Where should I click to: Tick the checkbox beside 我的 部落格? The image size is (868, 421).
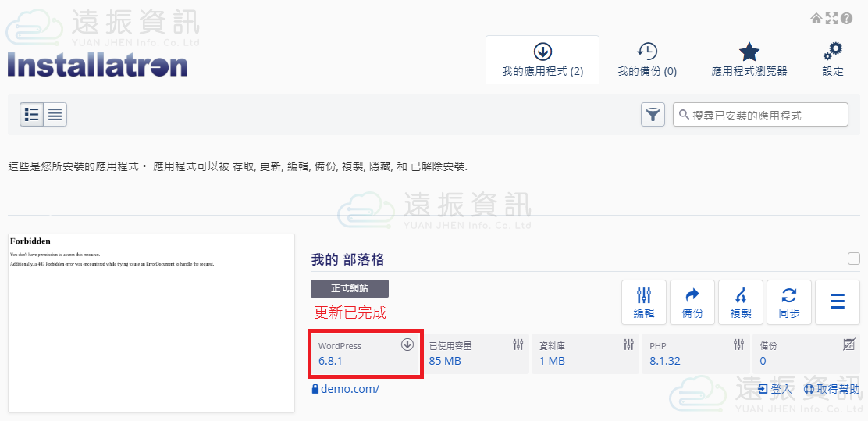(853, 259)
